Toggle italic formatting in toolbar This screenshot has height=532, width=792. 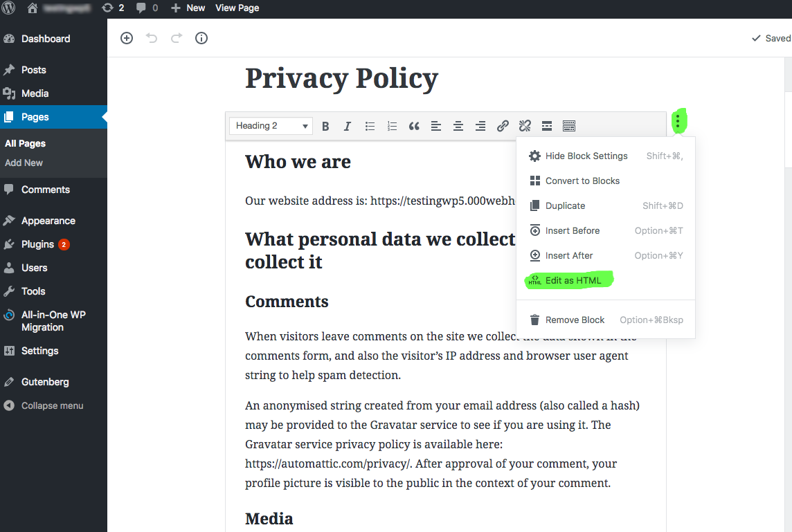click(x=348, y=126)
